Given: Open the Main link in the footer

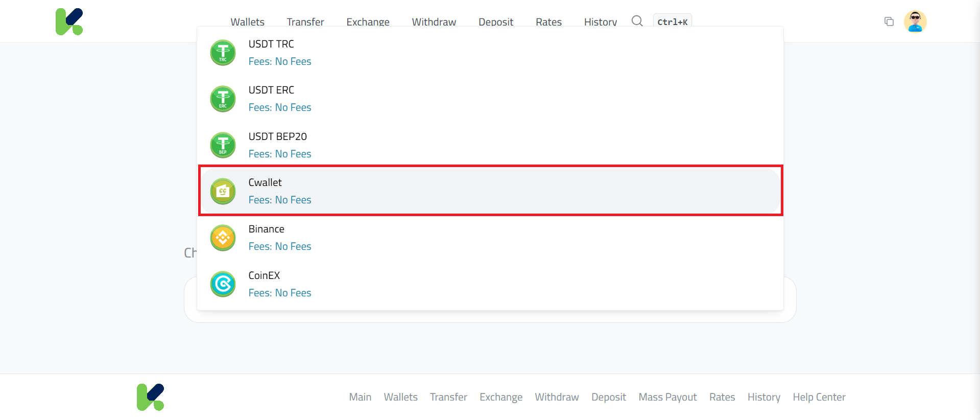Looking at the screenshot, I should (x=361, y=397).
